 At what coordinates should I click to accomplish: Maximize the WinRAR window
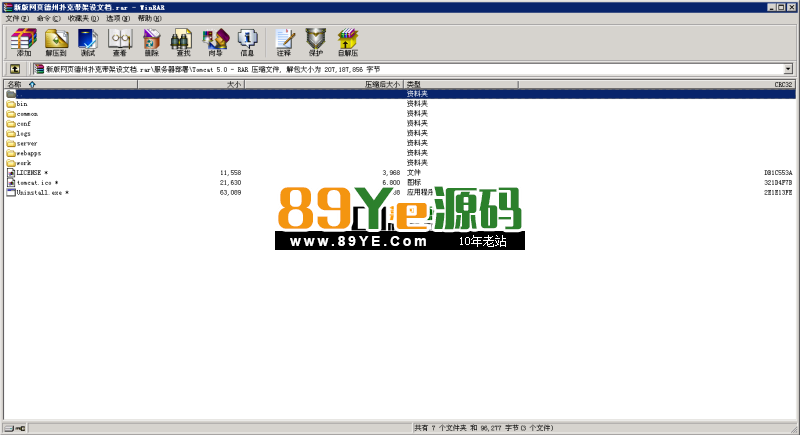point(781,7)
